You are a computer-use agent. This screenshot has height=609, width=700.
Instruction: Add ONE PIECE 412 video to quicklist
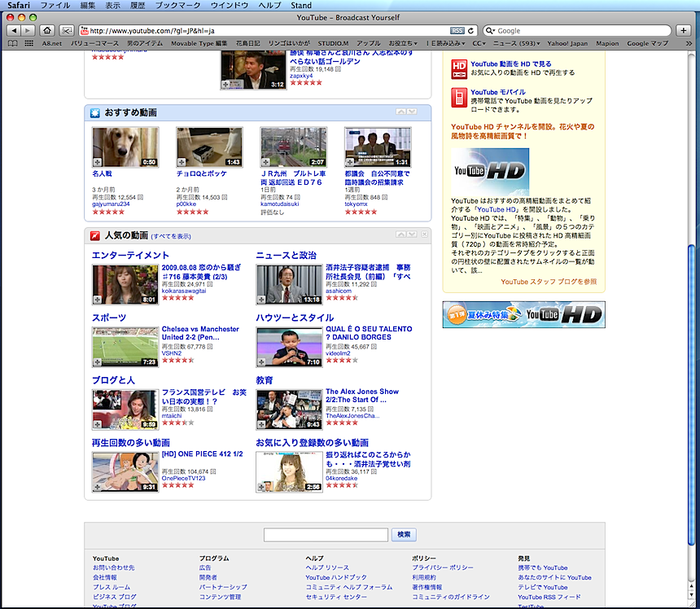pos(98,487)
